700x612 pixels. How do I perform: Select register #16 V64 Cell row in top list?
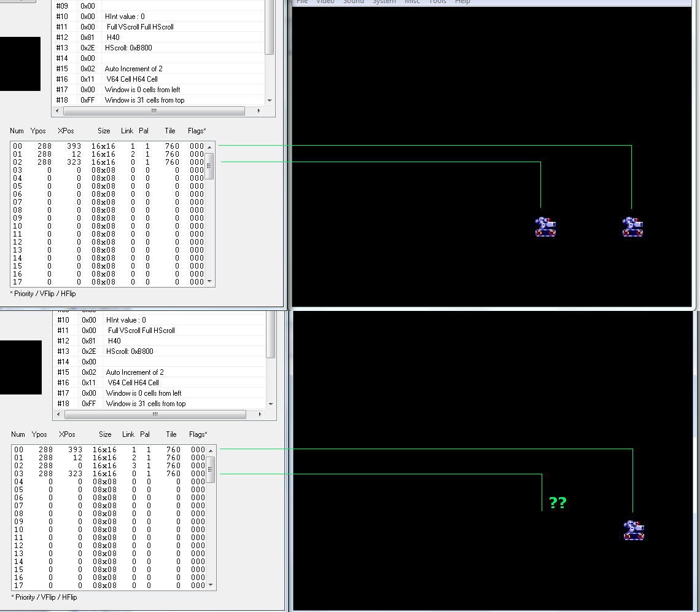[x=158, y=79]
